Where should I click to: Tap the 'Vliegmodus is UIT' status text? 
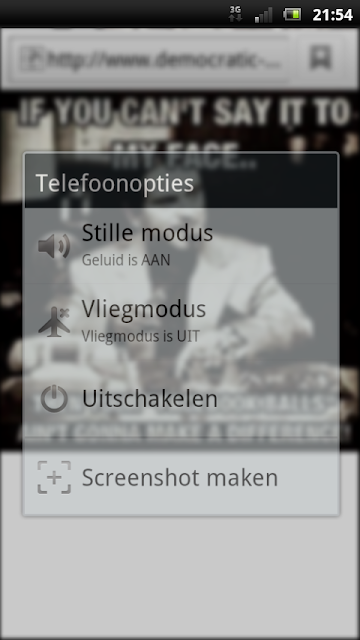140,336
